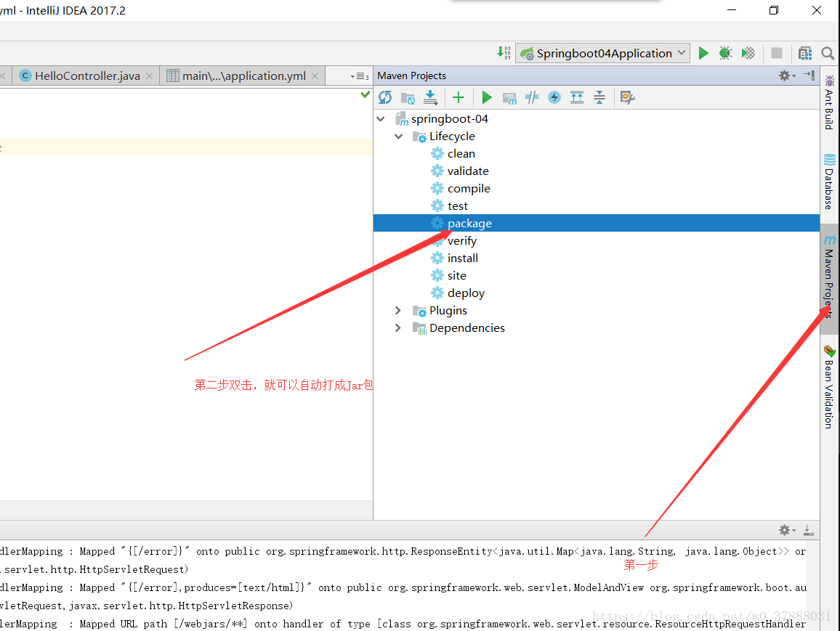Click Generate Sources and Update Folders icon
This screenshot has height=631, width=840.
408,98
